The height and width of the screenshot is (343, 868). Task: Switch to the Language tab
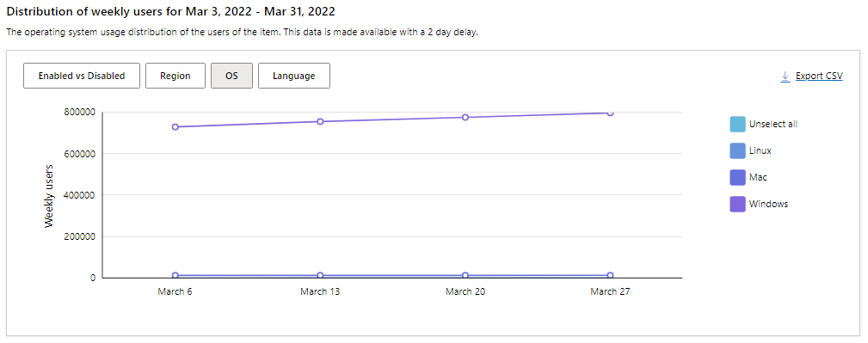pos(294,76)
